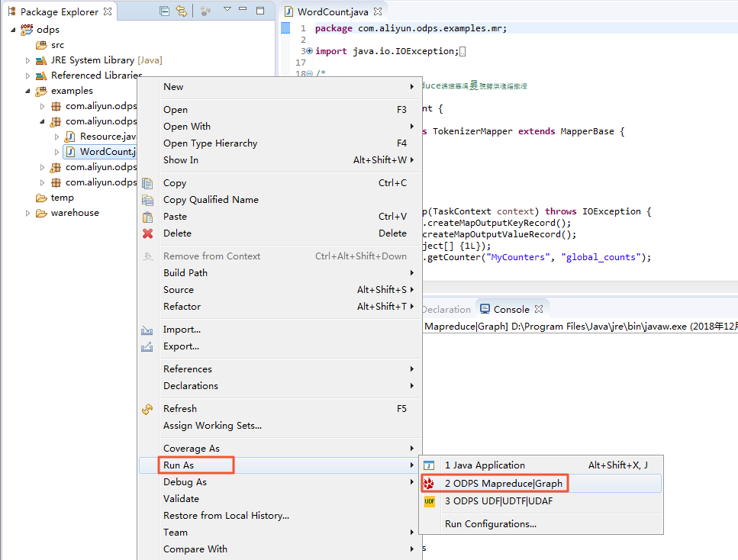The image size is (738, 560).
Task: Open the References submenu
Action: coord(279,369)
